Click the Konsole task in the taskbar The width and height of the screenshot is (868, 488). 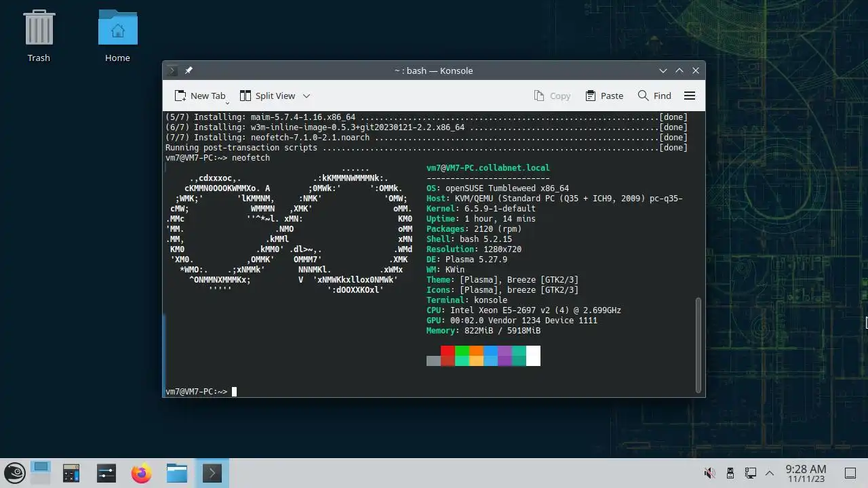click(x=212, y=472)
